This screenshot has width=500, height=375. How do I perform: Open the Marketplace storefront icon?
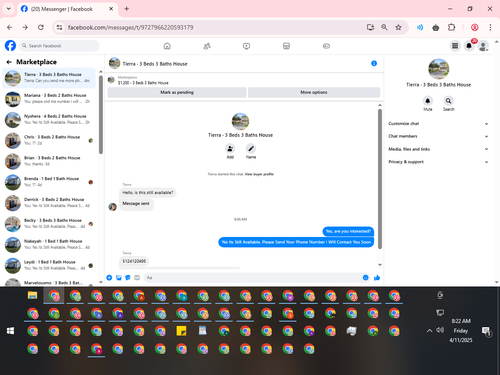tap(286, 46)
